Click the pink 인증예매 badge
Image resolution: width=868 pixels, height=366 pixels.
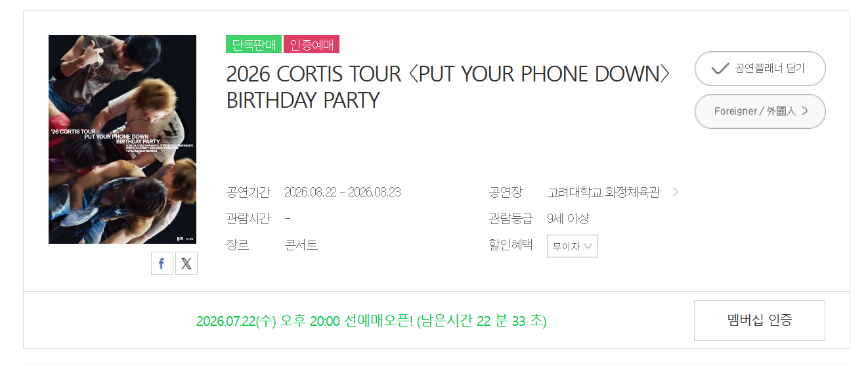(311, 44)
